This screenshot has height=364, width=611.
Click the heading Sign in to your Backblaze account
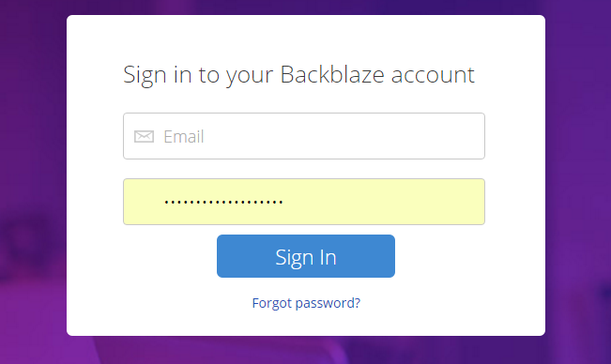click(x=298, y=75)
